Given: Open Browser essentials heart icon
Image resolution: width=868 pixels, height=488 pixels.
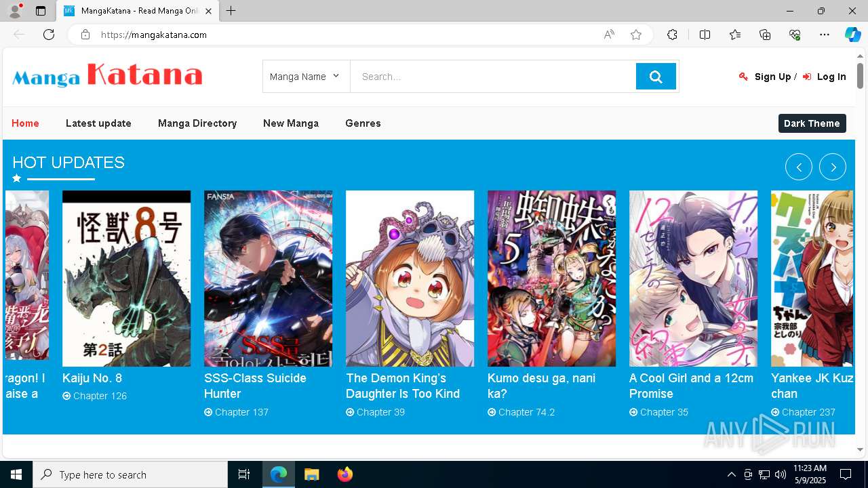Looking at the screenshot, I should pyautogui.click(x=795, y=35).
